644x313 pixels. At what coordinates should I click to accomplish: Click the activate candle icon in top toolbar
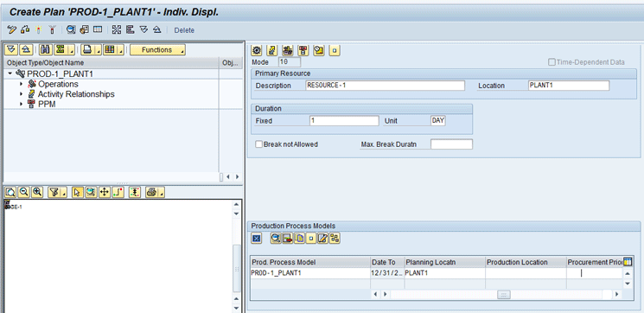[39, 30]
